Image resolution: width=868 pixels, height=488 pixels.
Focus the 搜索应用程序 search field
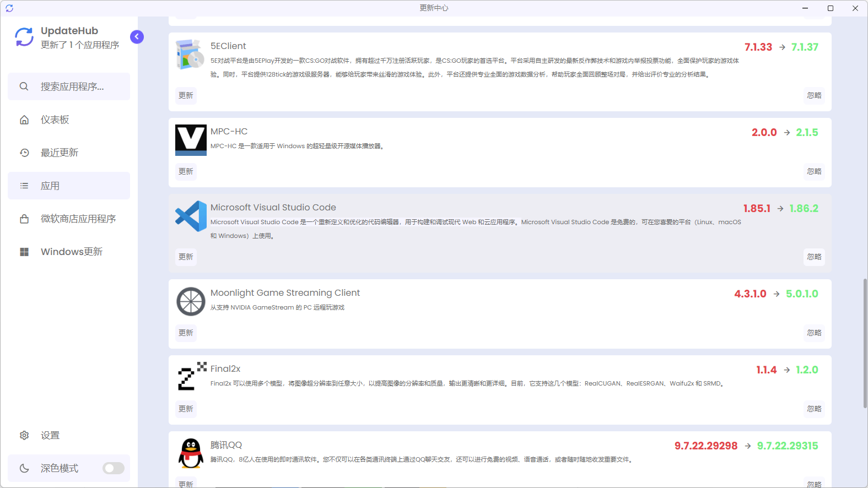[69, 86]
